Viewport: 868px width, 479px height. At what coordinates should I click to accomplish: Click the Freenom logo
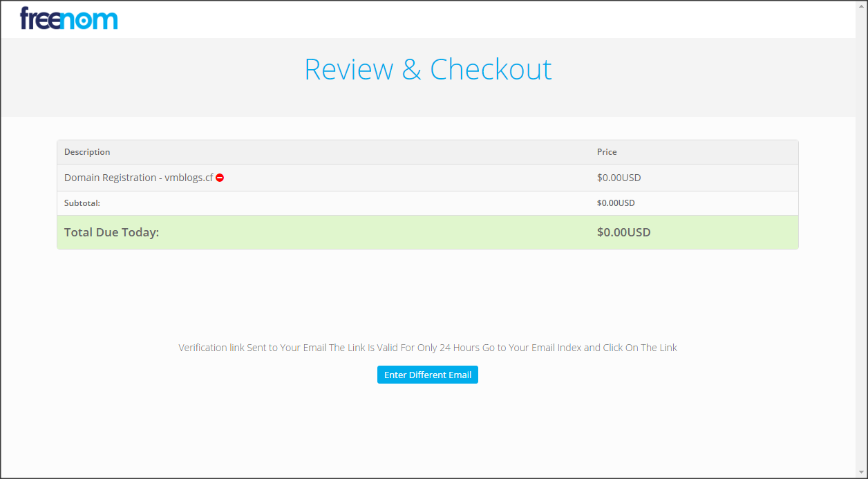pyautogui.click(x=69, y=19)
